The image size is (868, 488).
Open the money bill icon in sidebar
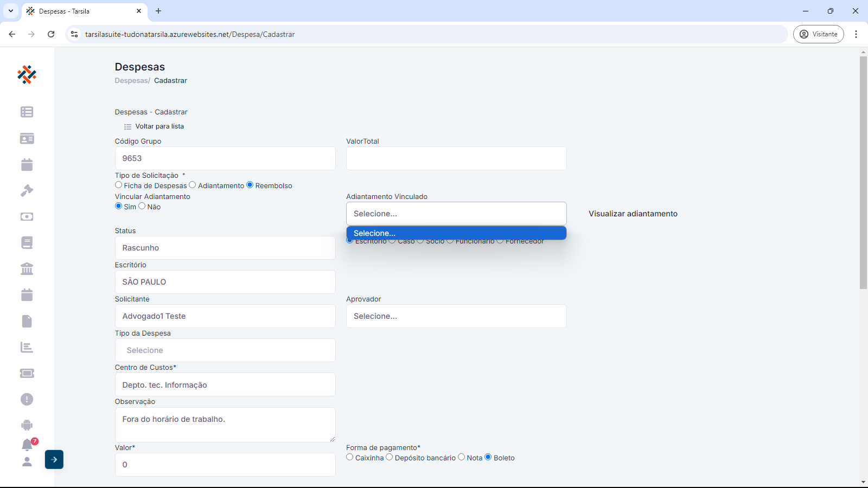coord(27,217)
